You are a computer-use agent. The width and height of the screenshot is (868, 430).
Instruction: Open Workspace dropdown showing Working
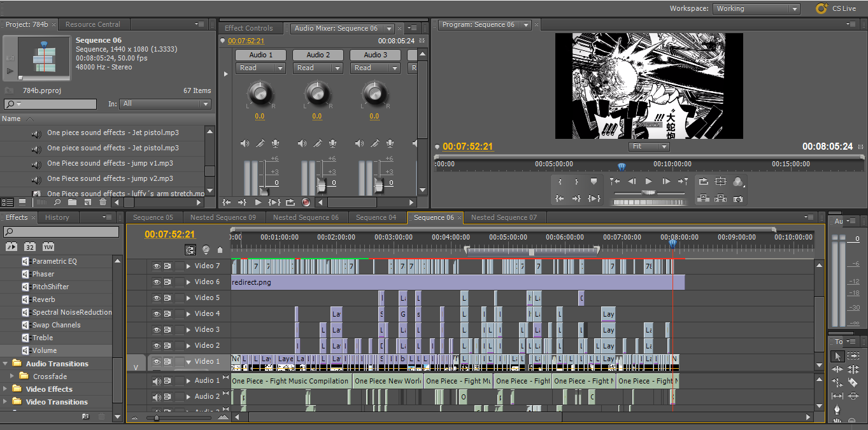(756, 8)
